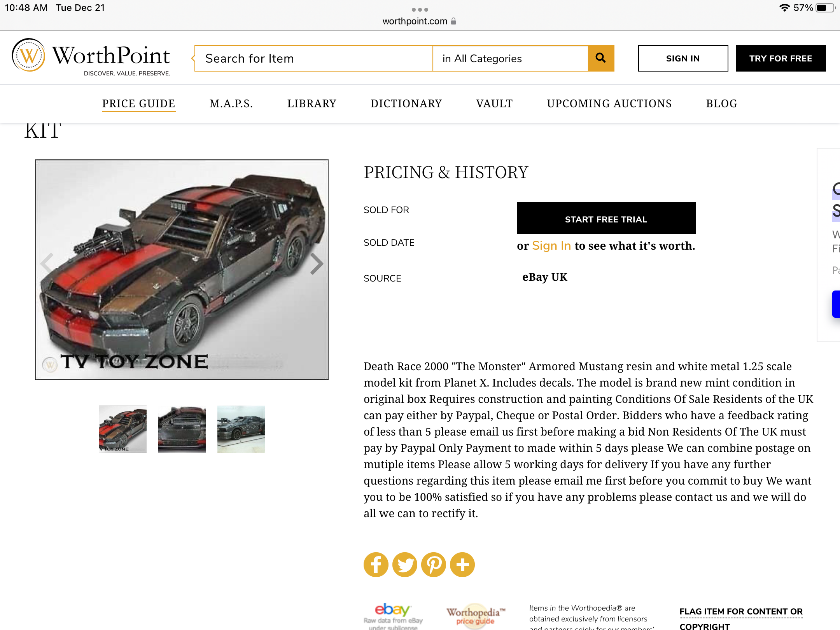Viewport: 840px width, 630px height.
Task: Focus the Search for Item field
Action: [x=313, y=58]
